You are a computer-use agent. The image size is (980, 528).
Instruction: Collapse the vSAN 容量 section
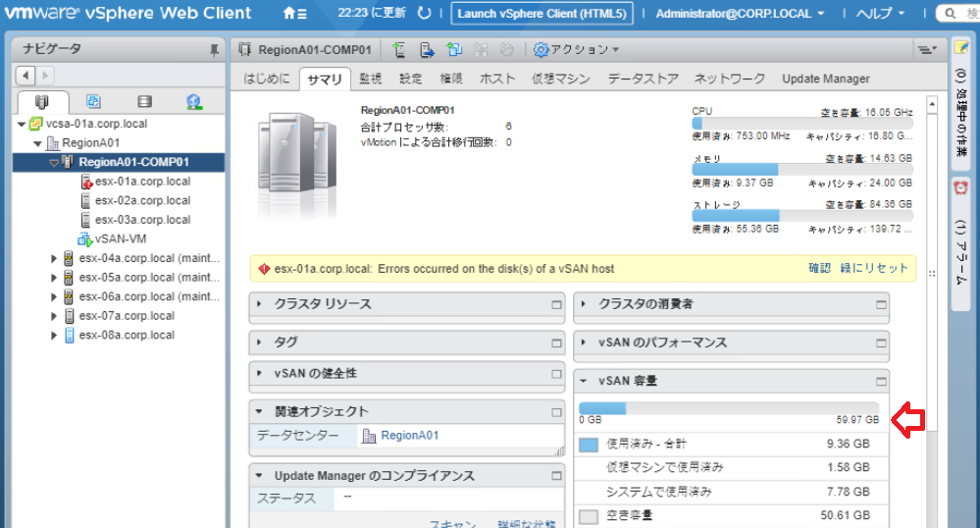pos(583,381)
